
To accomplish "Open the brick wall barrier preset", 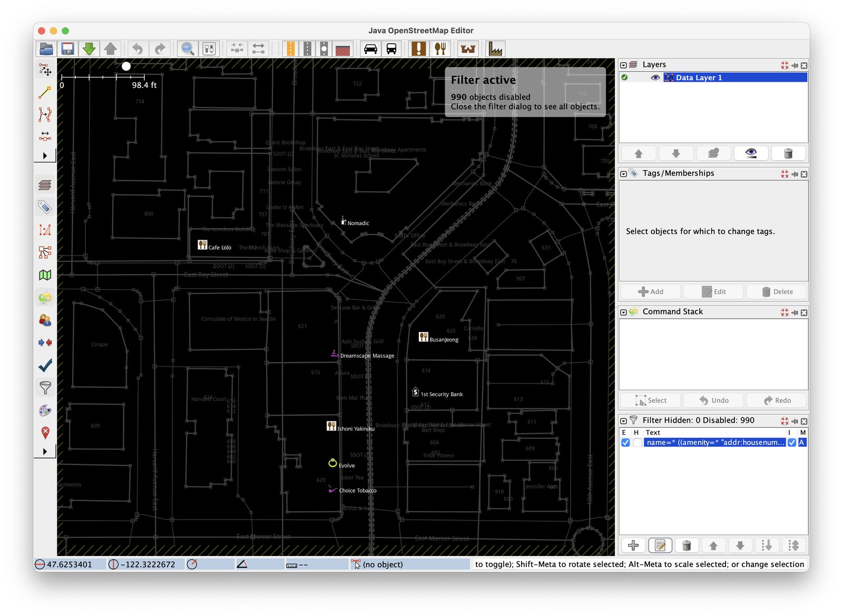I will coord(343,49).
